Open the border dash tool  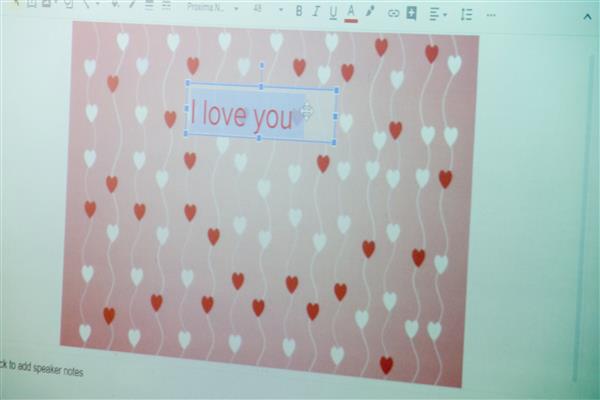(166, 5)
